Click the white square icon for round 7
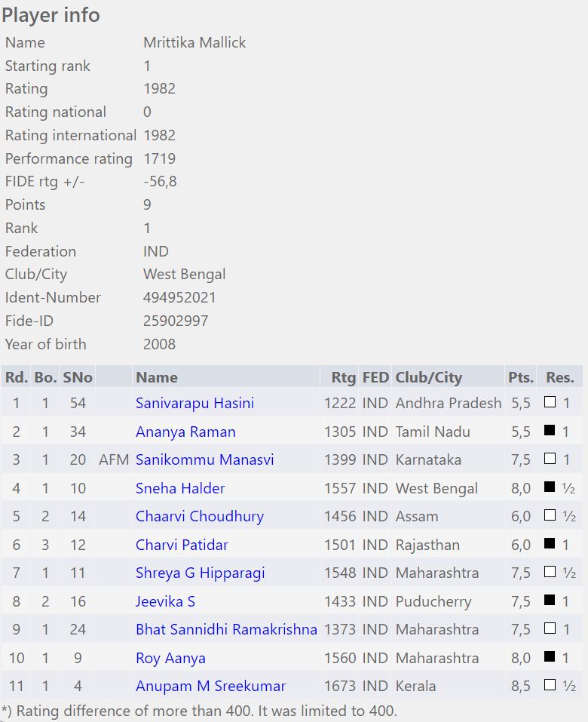588x722 pixels. pyautogui.click(x=550, y=572)
